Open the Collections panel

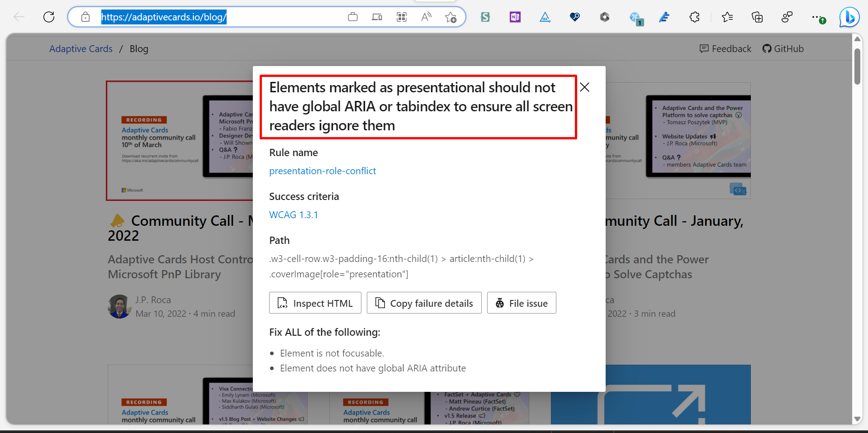757,17
